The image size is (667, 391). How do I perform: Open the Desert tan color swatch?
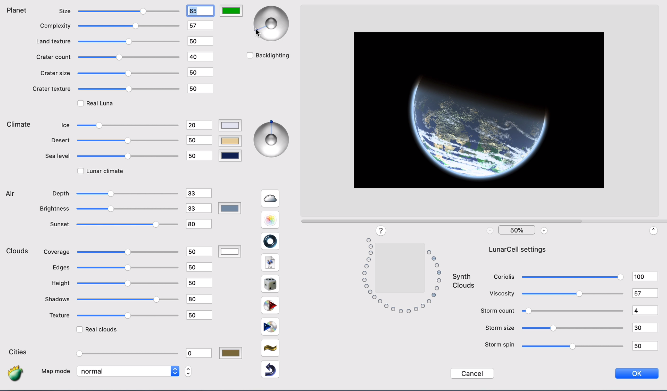230,140
